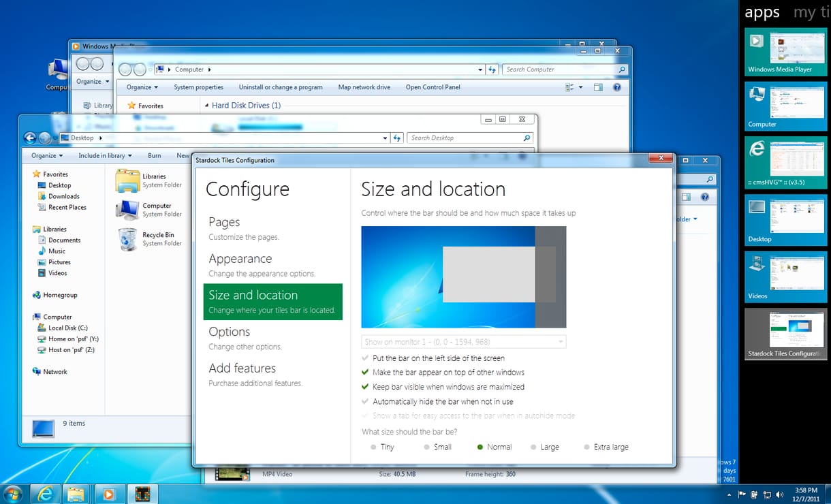Click the Back arrow in Desktop window
The height and width of the screenshot is (504, 831).
point(30,138)
